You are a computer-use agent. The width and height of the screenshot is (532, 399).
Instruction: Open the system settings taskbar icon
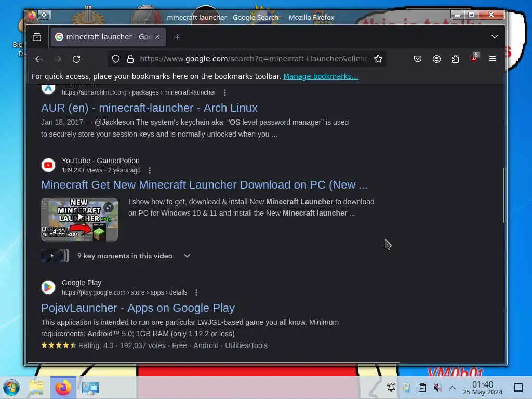tap(90, 388)
